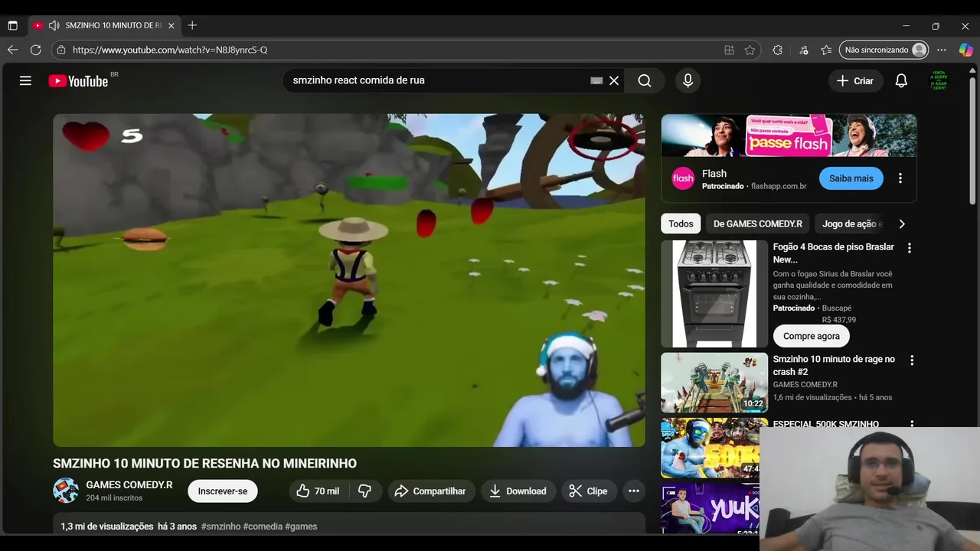Open the tab actions menu icon

point(12,25)
